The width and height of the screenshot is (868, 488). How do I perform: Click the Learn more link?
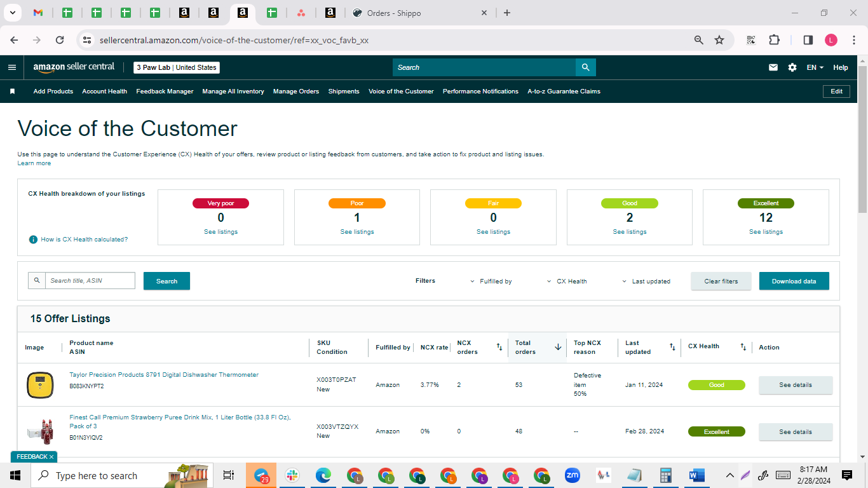point(34,163)
